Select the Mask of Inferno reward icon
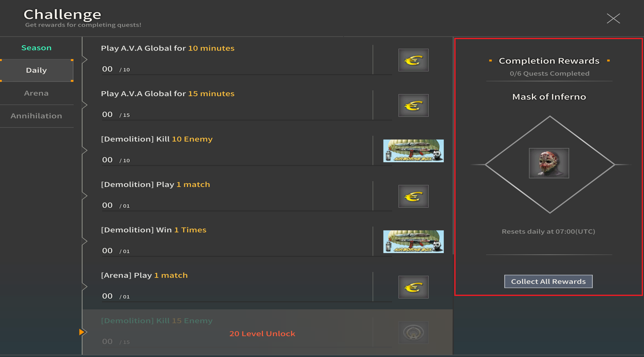 pyautogui.click(x=549, y=163)
